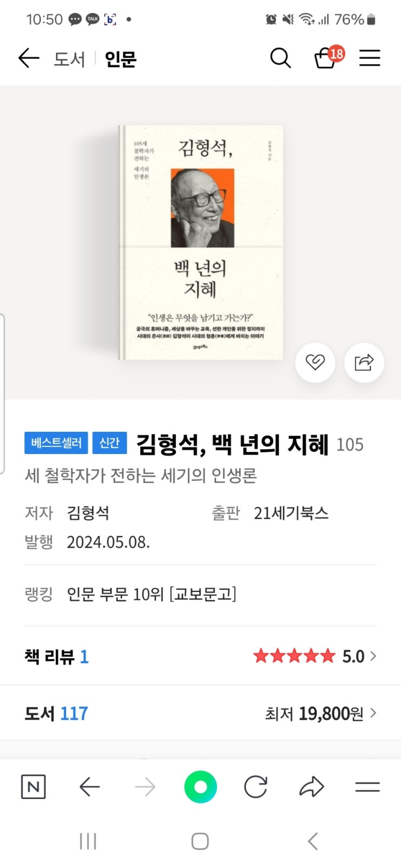
Task: Expand 책 리뷰 rating chevron
Action: [x=373, y=656]
